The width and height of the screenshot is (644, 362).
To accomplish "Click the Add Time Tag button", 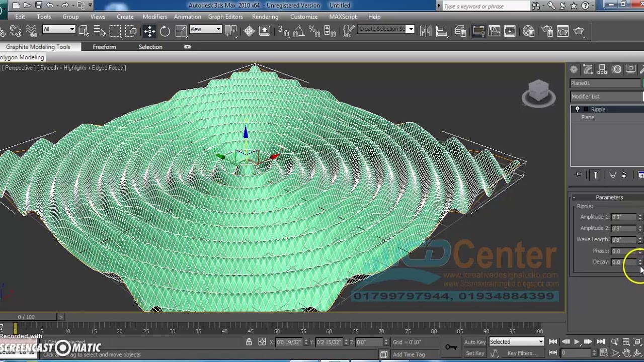I will (409, 354).
